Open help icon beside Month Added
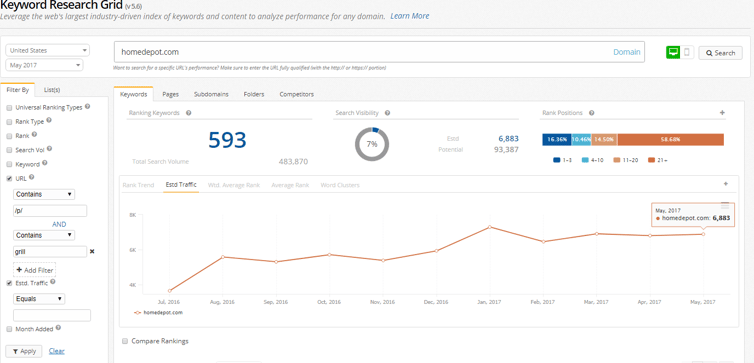 coord(58,328)
